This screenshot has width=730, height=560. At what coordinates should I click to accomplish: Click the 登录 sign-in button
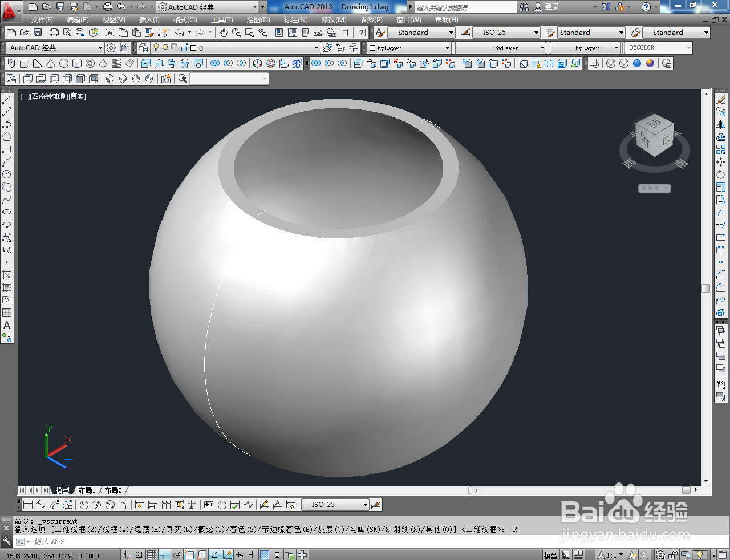click(x=551, y=7)
